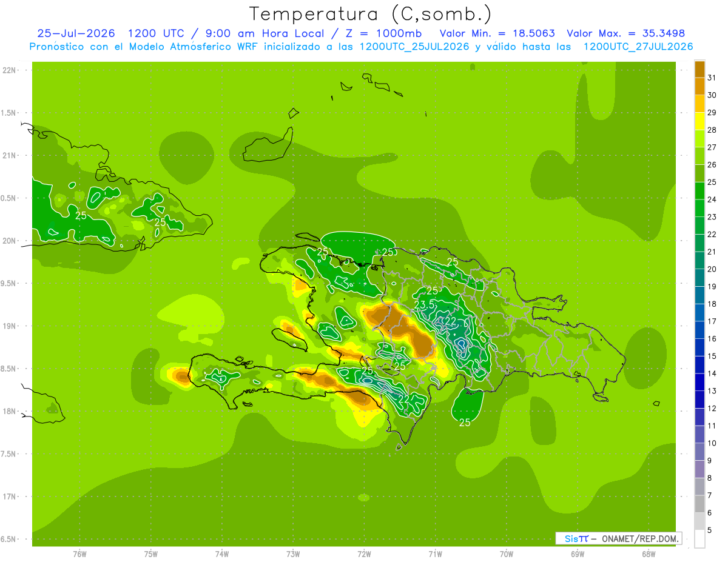Pick the brown legend swatch between 30 and 31
Image resolution: width=728 pixels, height=562 pixels.
pos(699,87)
